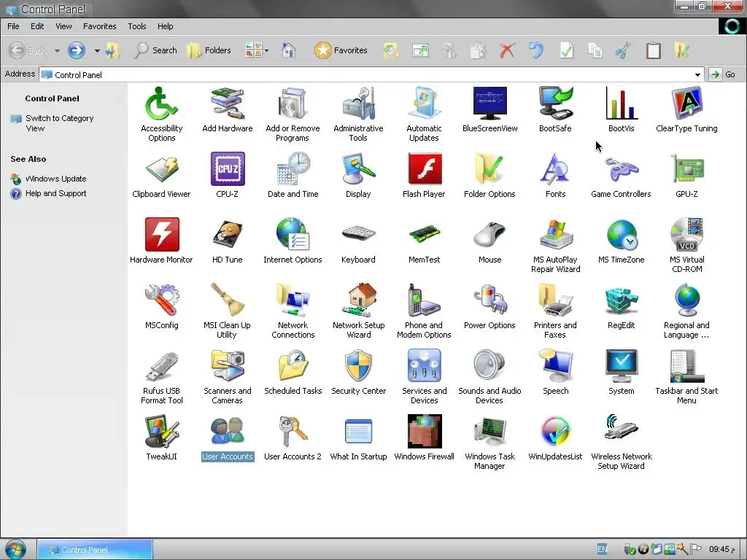Open the System icon
This screenshot has width=747, height=560.
[622, 366]
